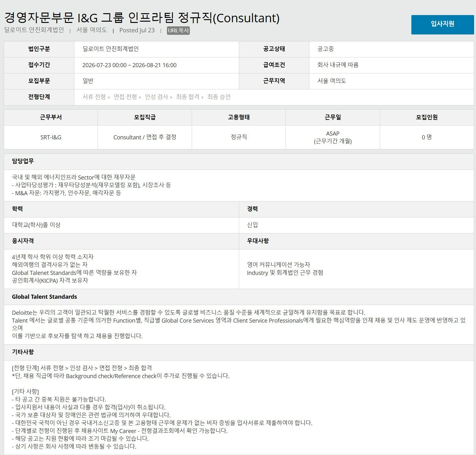Click 딜로이트 안진회계법인 under the title
The width and height of the screenshot is (476, 455).
(x=34, y=30)
